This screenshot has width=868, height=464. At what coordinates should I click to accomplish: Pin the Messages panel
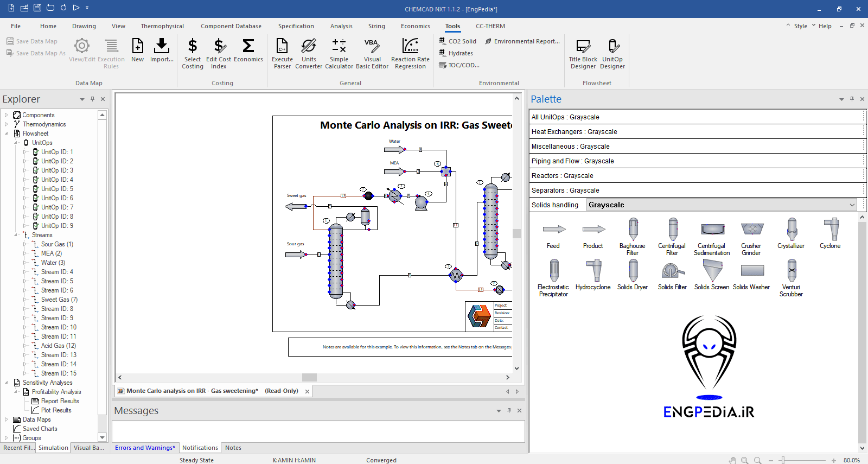point(509,410)
